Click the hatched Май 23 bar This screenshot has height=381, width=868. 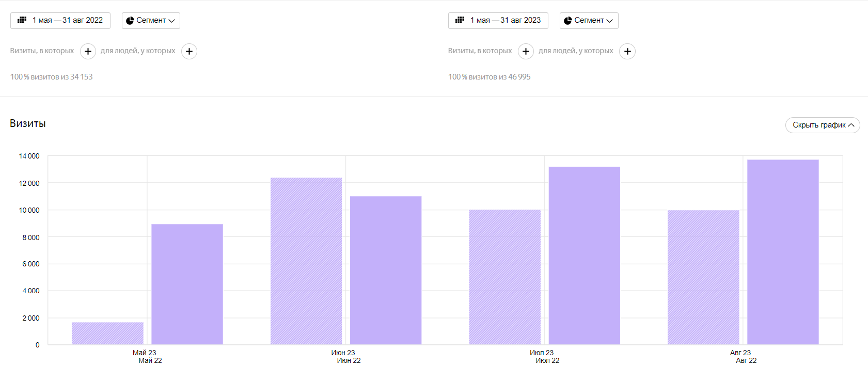click(107, 334)
